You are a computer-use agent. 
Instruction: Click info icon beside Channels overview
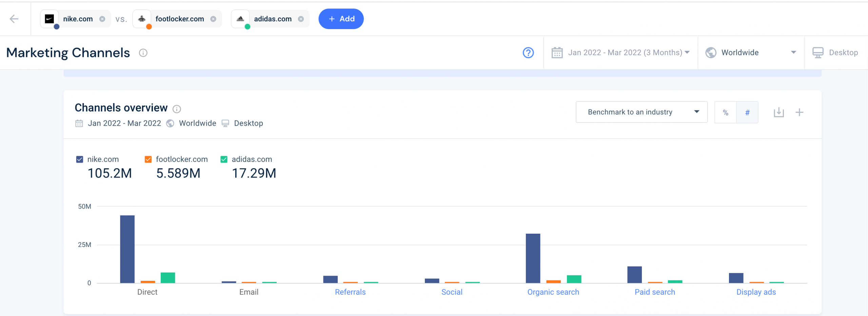click(177, 109)
